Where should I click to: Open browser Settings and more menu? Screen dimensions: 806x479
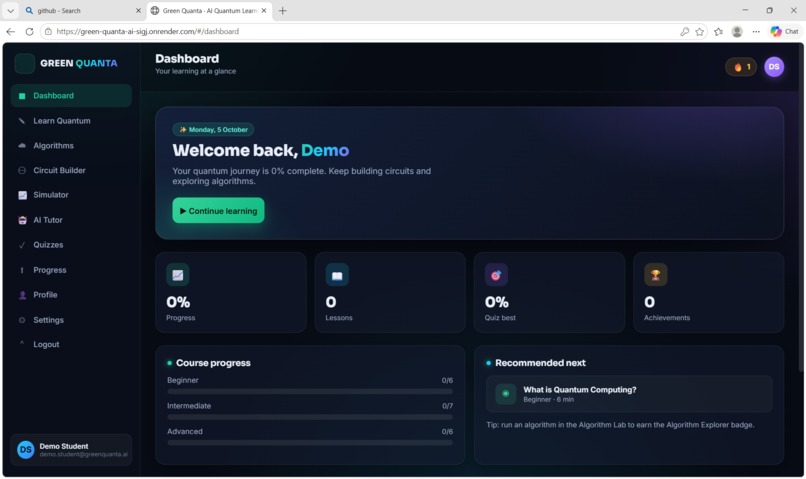point(756,31)
